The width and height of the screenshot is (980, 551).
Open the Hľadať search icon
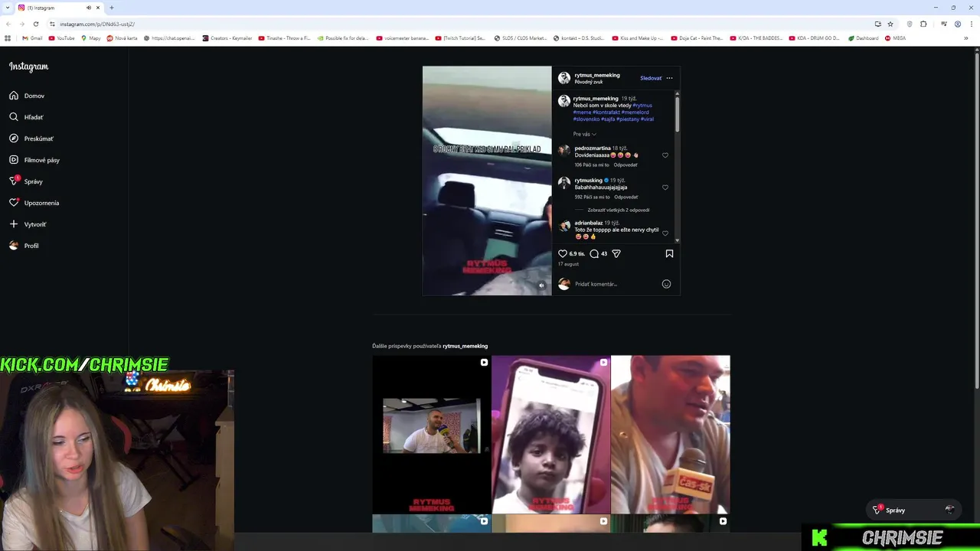click(x=14, y=117)
